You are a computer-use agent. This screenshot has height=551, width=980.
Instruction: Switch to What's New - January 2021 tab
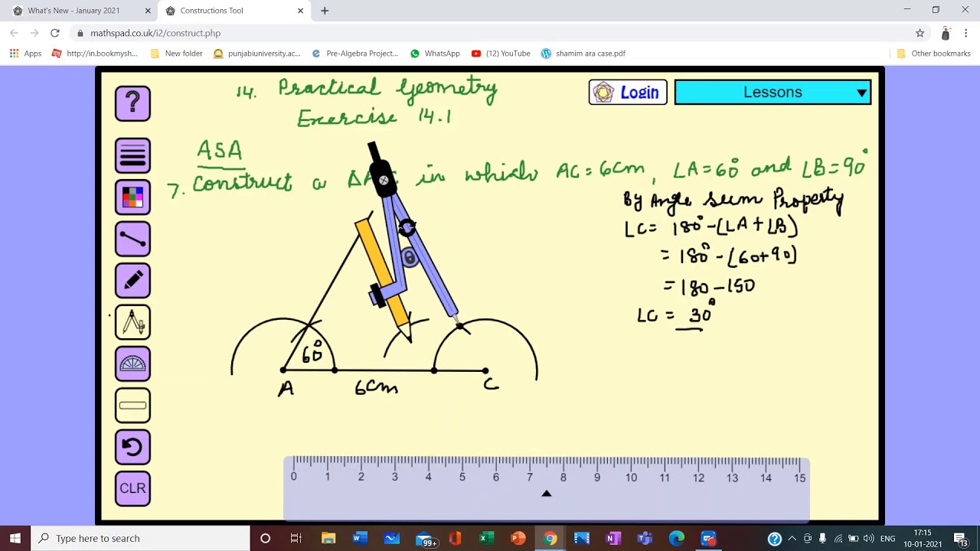tap(73, 11)
